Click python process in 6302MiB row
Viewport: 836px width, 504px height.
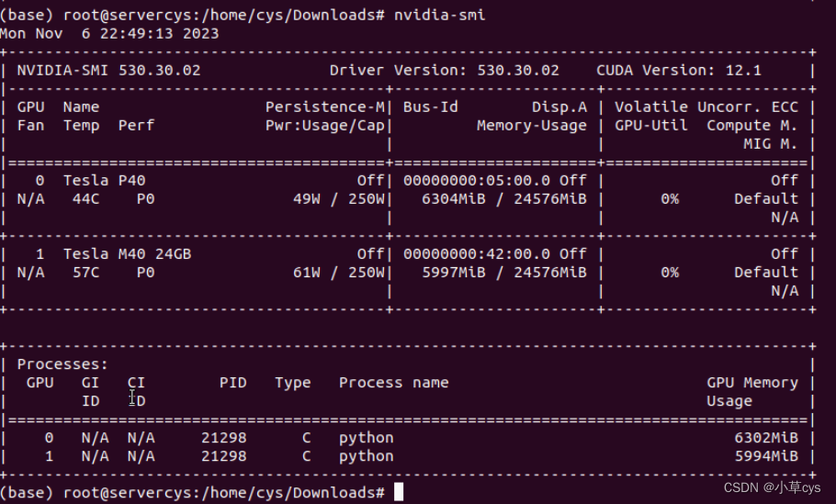point(367,438)
